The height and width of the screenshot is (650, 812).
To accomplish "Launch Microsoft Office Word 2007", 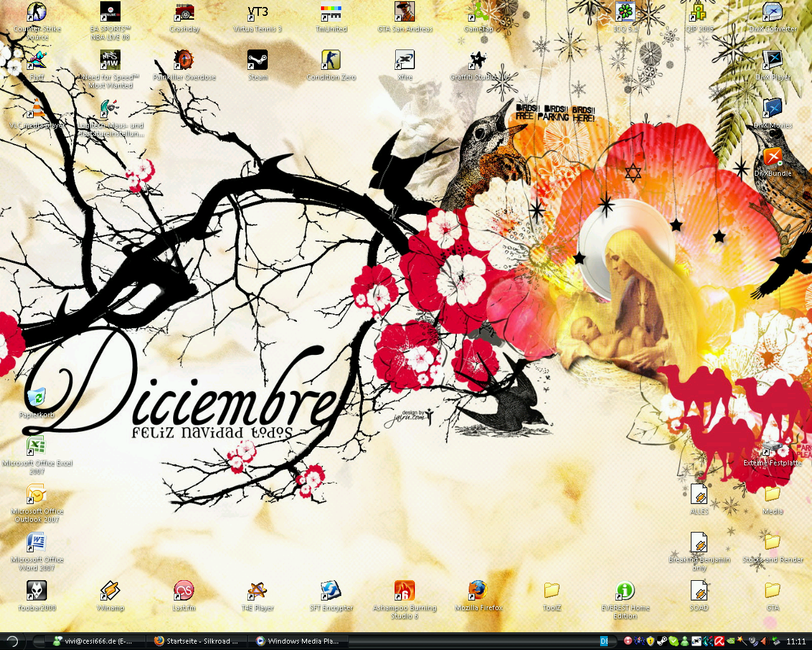I will (37, 543).
